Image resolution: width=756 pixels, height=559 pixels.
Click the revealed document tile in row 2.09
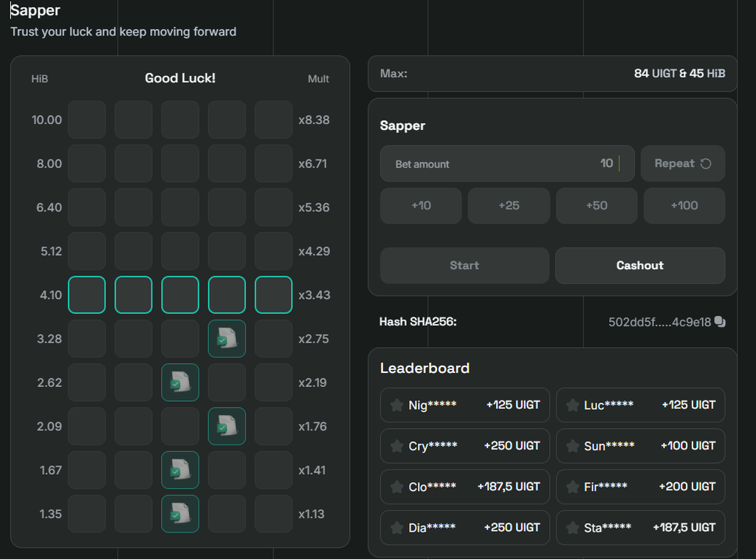coord(227,426)
